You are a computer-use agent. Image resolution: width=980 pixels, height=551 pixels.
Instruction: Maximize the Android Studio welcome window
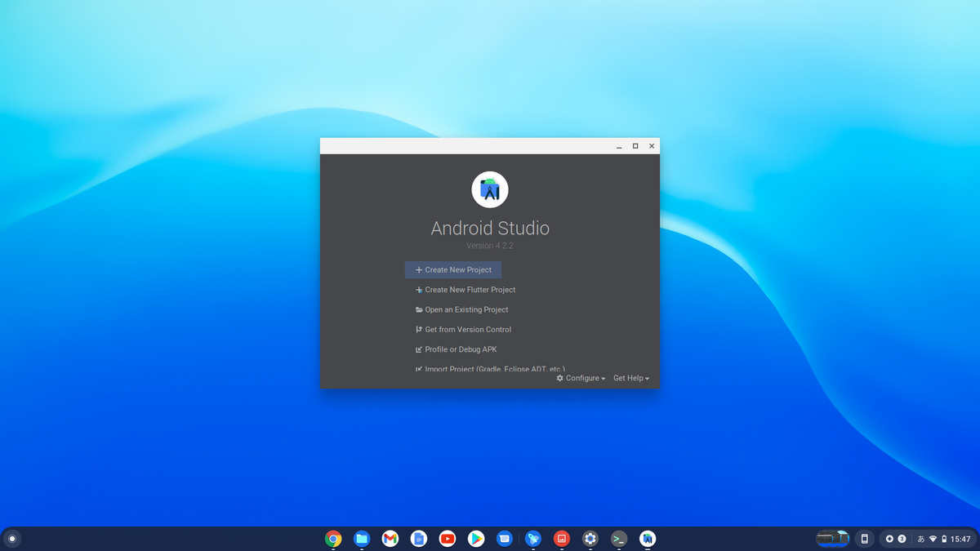coord(635,146)
